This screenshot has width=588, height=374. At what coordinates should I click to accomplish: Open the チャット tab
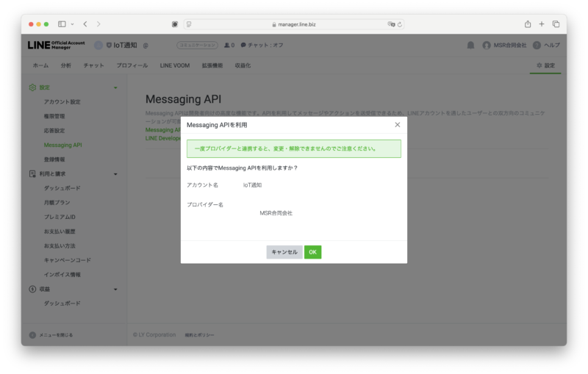click(x=94, y=65)
